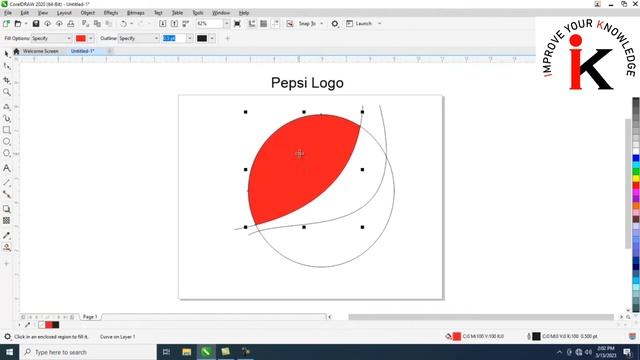Click the Print icon
The height and width of the screenshot is (360, 640).
[71, 24]
